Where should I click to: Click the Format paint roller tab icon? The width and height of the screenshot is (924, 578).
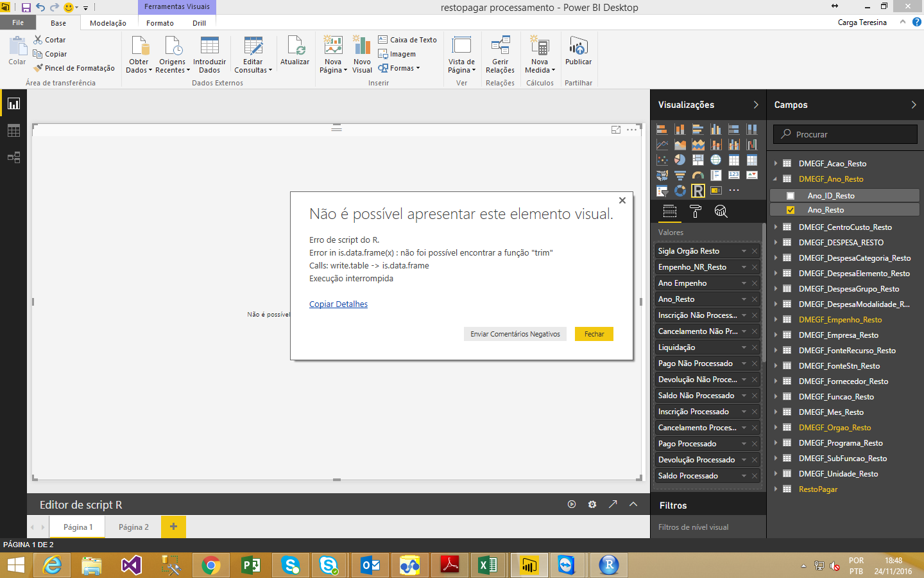(696, 211)
